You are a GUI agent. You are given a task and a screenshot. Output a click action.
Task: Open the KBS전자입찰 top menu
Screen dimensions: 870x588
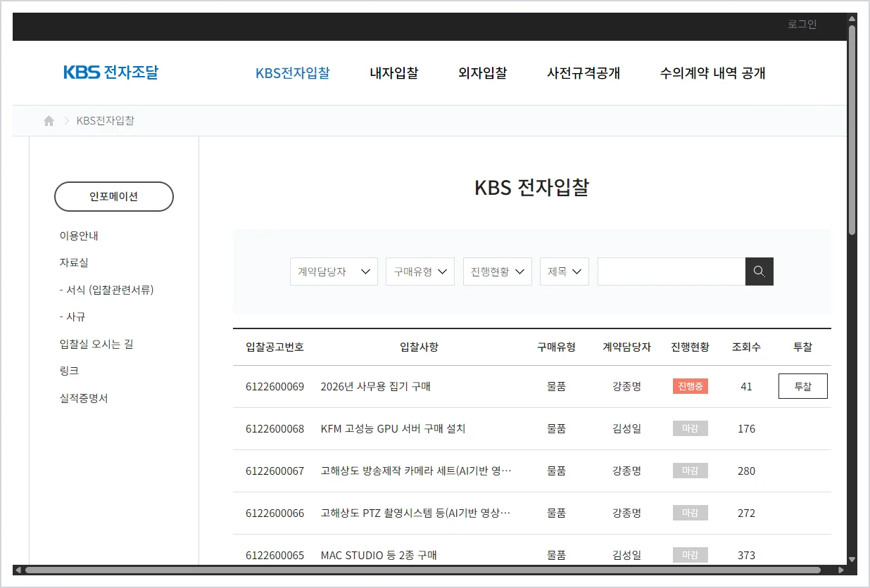tap(293, 73)
